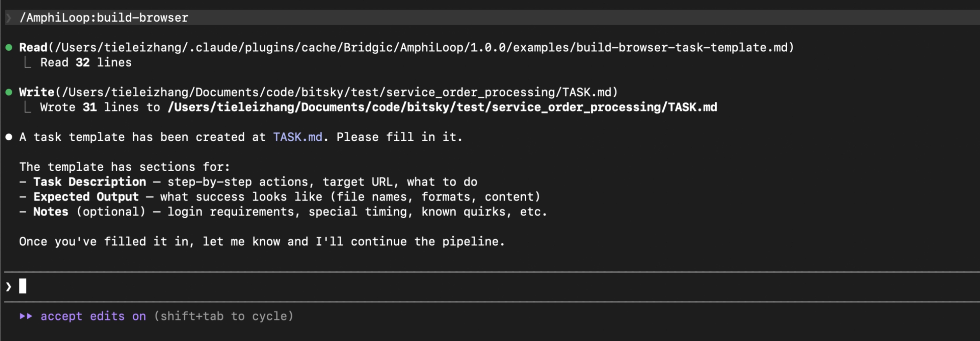Click the green status dot beside Write
Screen dimensions: 980x341
pyautogui.click(x=9, y=92)
